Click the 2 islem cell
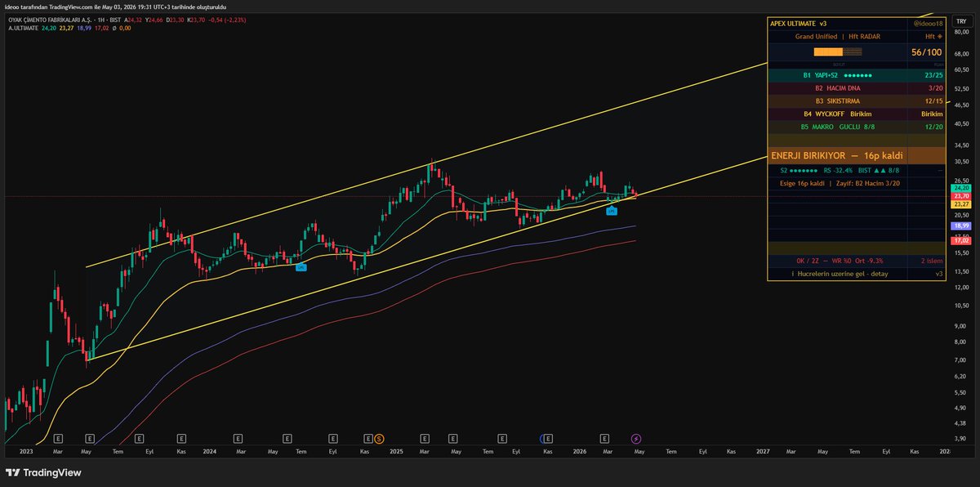980x487 pixels. [927, 260]
